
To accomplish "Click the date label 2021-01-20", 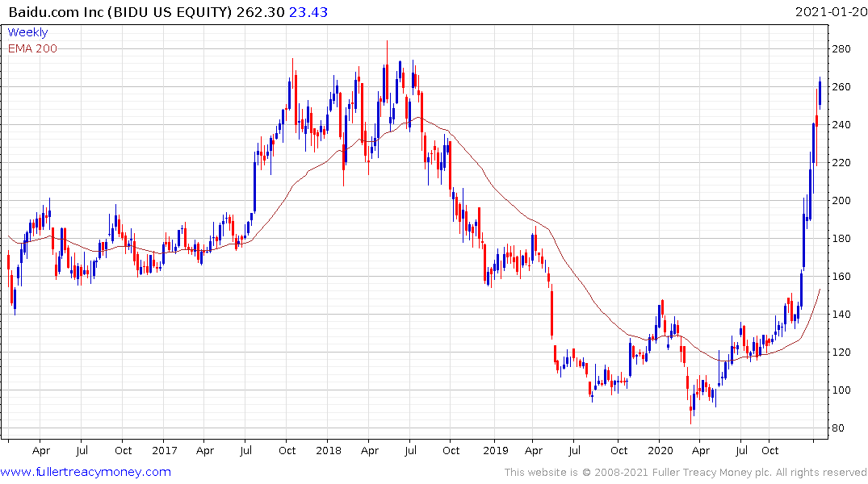I will 831,11.
